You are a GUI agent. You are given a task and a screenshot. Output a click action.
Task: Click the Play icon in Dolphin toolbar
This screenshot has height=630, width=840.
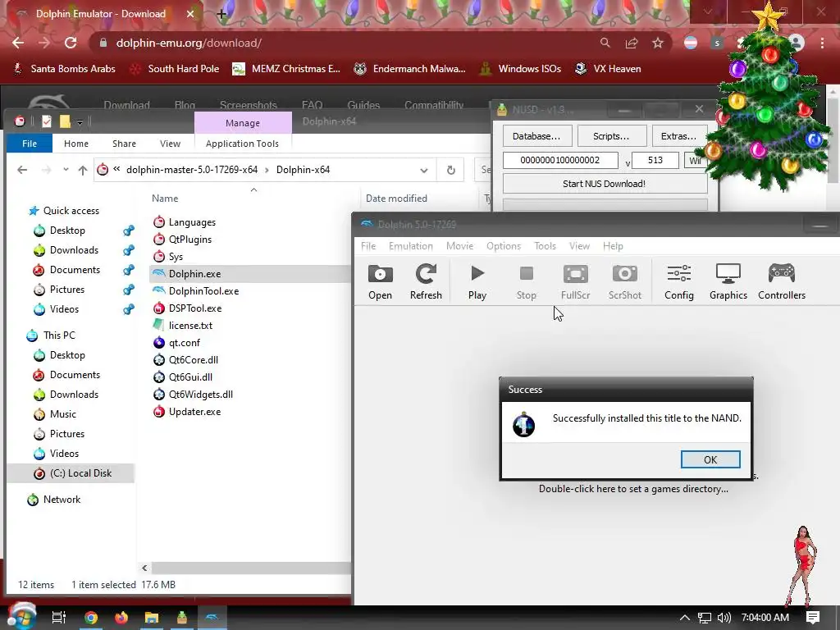click(x=477, y=282)
